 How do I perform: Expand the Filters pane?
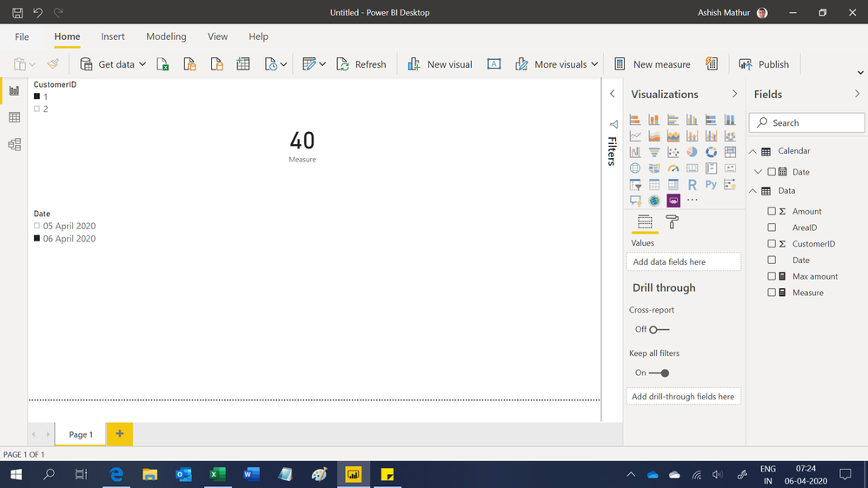point(613,94)
